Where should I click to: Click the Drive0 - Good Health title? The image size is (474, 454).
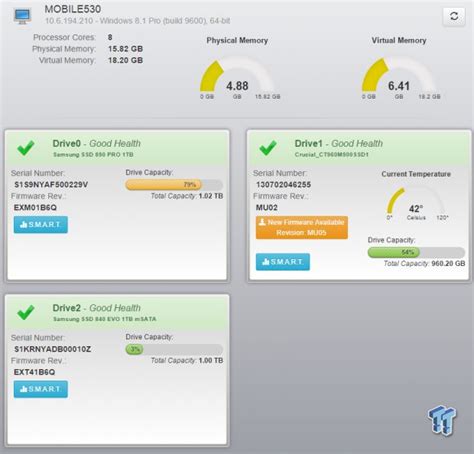click(x=97, y=143)
